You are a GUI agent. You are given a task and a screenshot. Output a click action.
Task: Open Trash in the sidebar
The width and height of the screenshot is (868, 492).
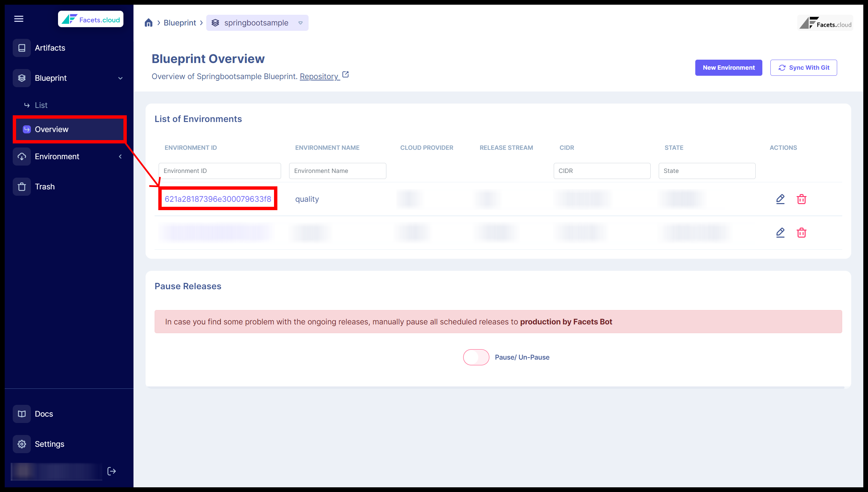pos(45,187)
